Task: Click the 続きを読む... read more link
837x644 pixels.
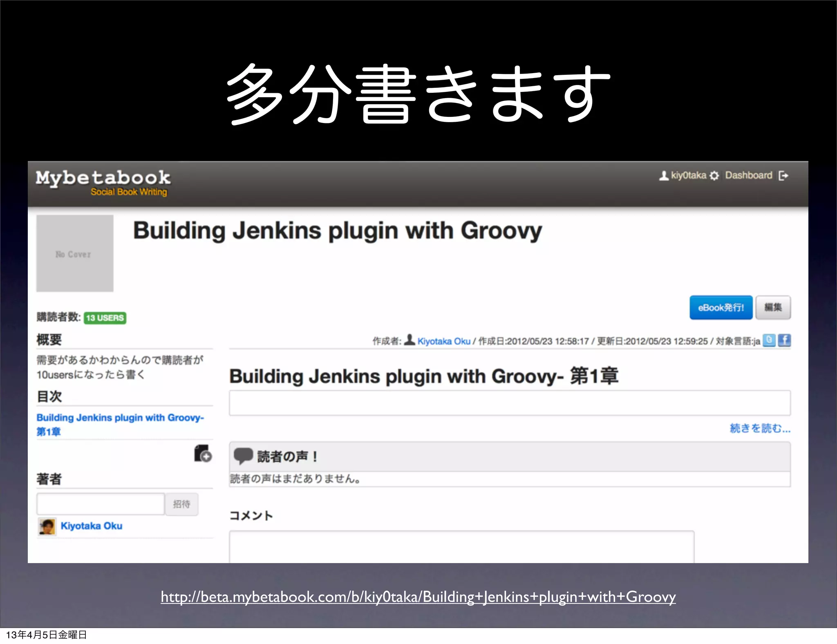Action: pos(760,428)
